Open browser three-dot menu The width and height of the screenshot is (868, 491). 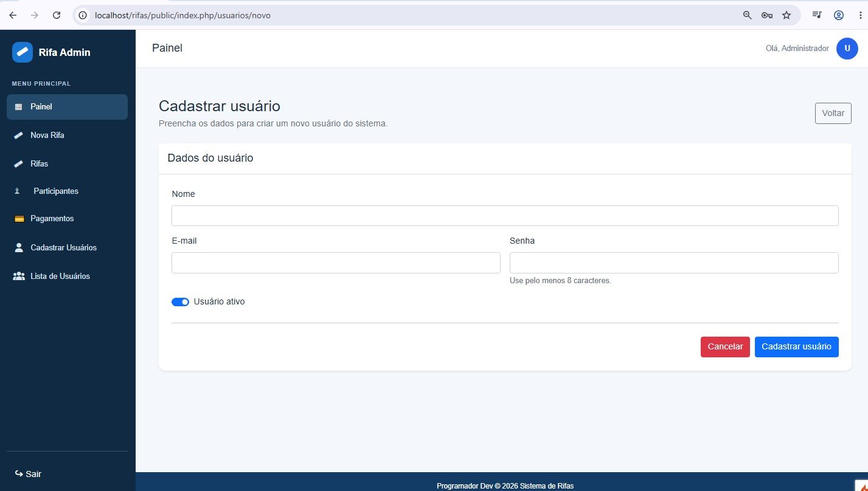coord(859,15)
